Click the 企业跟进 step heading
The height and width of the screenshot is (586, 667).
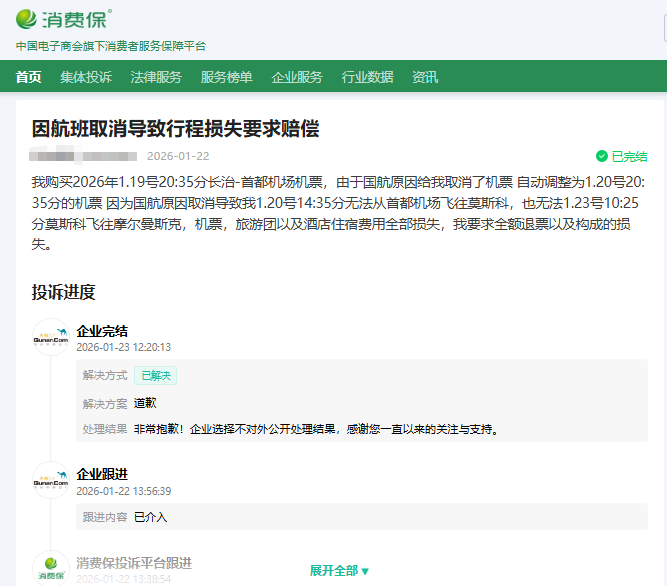pos(102,474)
